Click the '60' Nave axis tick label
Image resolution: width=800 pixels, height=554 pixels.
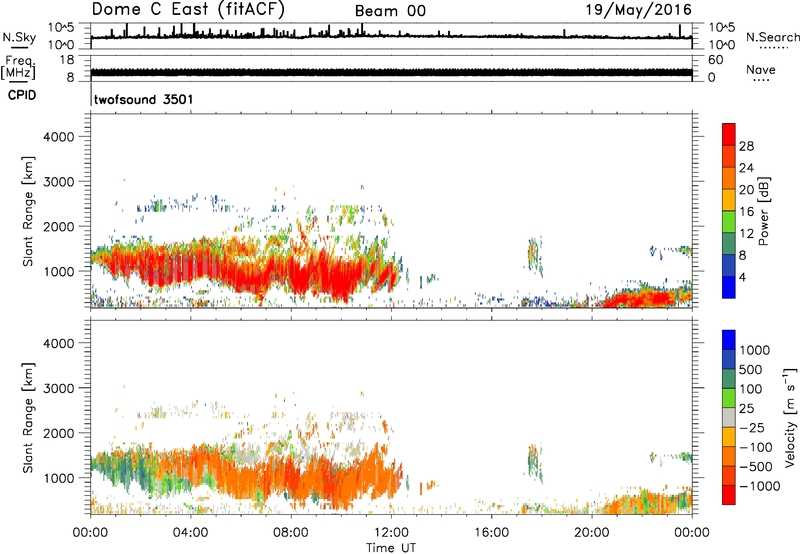[x=715, y=60]
